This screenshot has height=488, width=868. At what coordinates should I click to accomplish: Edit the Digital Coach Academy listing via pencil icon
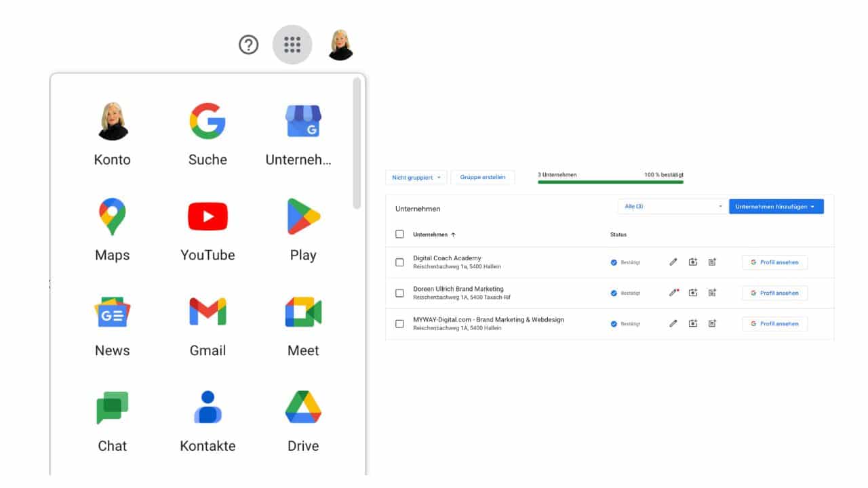673,262
